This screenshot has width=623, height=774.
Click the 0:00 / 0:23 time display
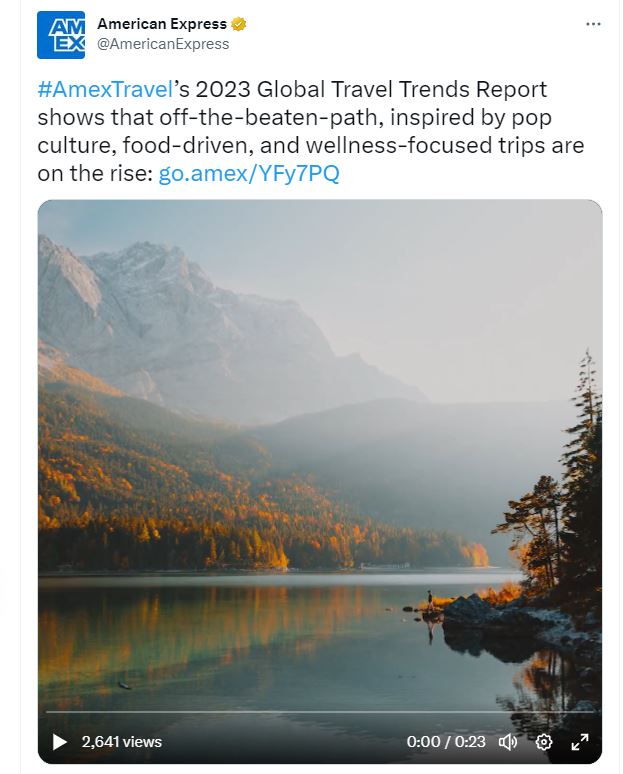pyautogui.click(x=446, y=742)
